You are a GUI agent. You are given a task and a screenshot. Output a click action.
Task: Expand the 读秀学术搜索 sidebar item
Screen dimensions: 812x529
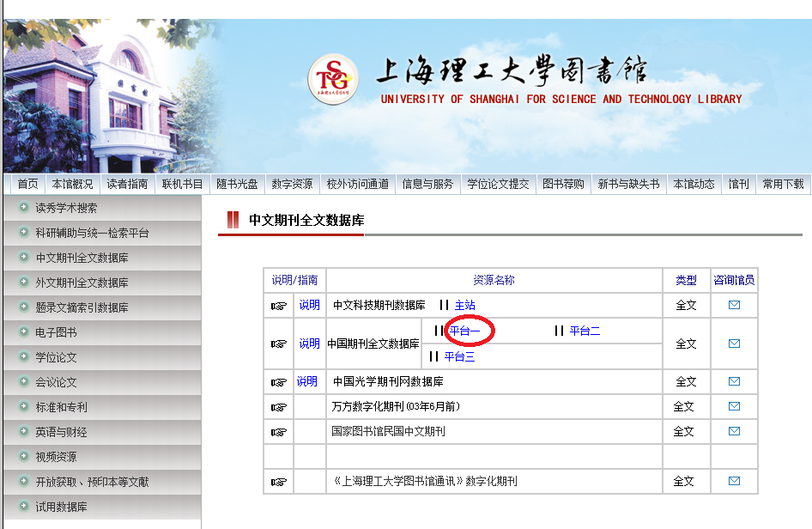click(66, 208)
